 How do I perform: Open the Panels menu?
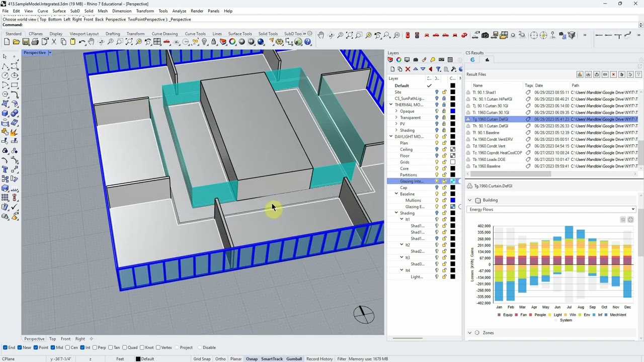pyautogui.click(x=213, y=11)
